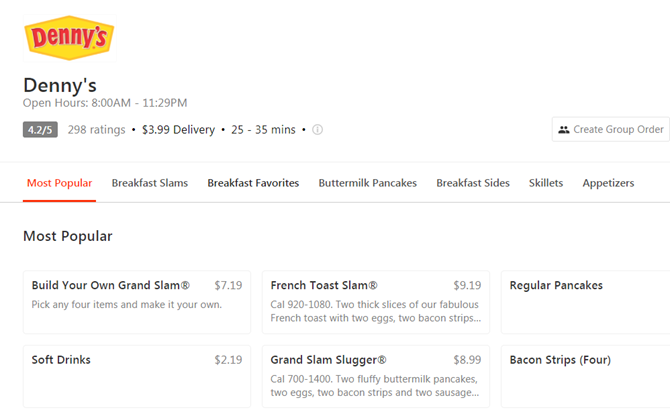
Task: Open the delivery info circle icon
Action: click(x=317, y=129)
